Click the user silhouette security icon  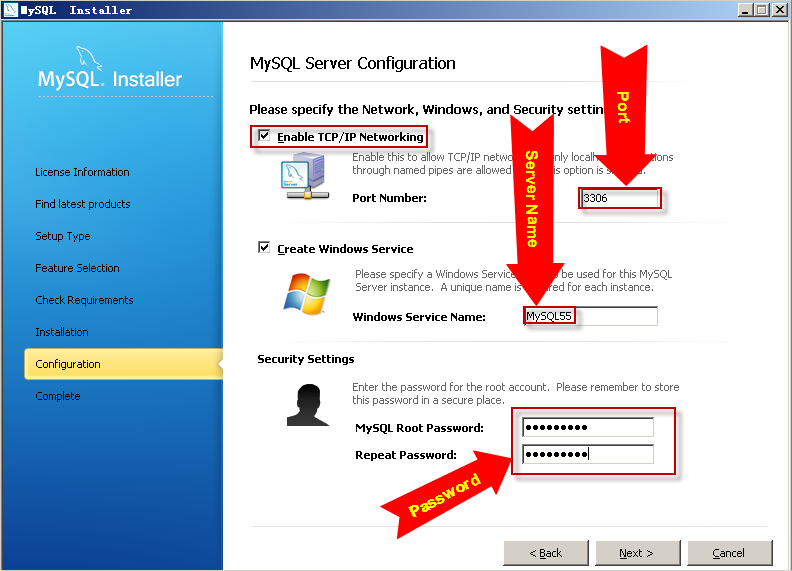[308, 405]
